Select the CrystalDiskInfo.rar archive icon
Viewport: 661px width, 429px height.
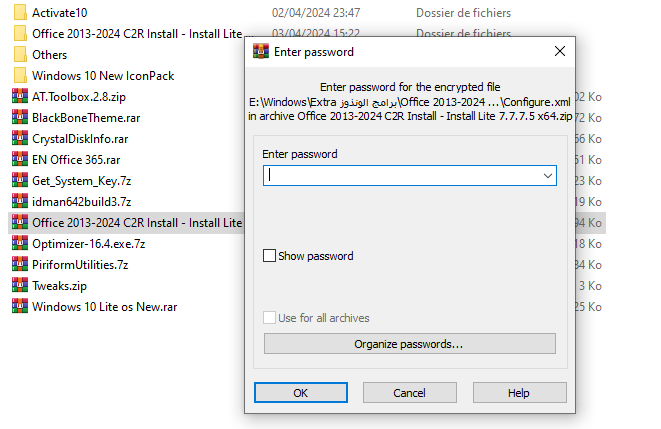20,139
